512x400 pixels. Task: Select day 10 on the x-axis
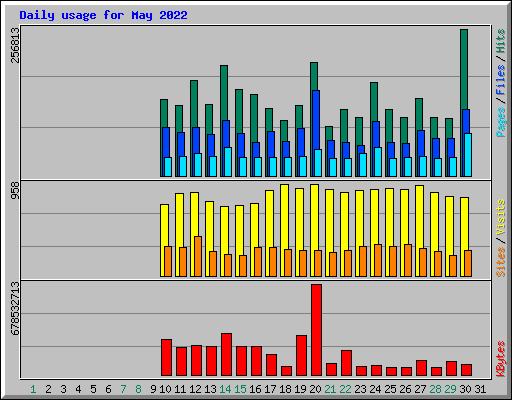coord(165,389)
